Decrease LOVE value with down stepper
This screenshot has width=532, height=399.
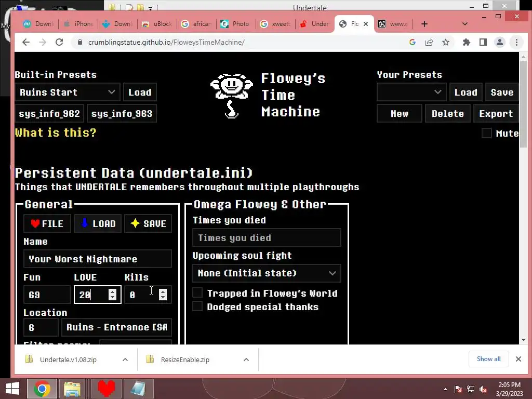click(x=112, y=297)
